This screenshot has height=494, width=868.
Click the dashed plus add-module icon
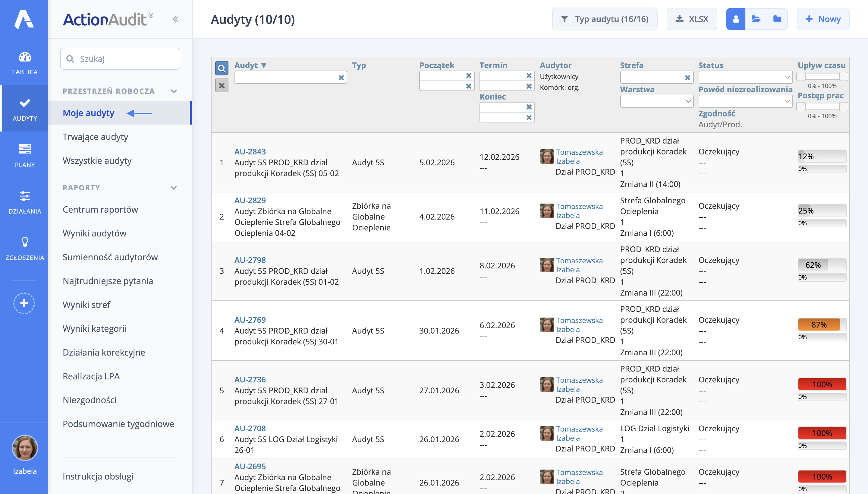(24, 303)
